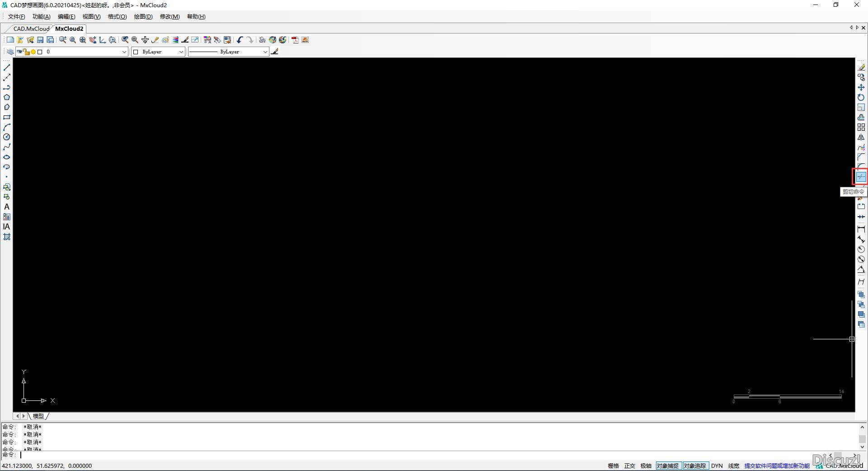The width and height of the screenshot is (868, 471).
Task: Open the 格式(O) menu
Action: (x=117, y=17)
